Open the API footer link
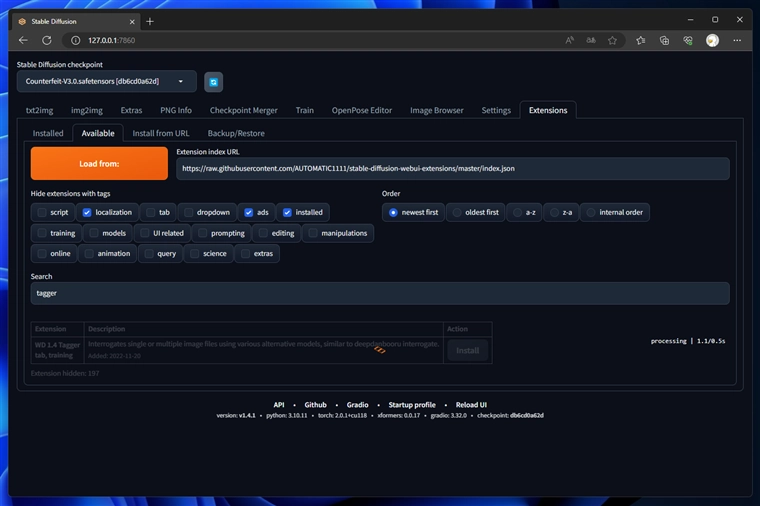760x506 pixels. pos(279,405)
